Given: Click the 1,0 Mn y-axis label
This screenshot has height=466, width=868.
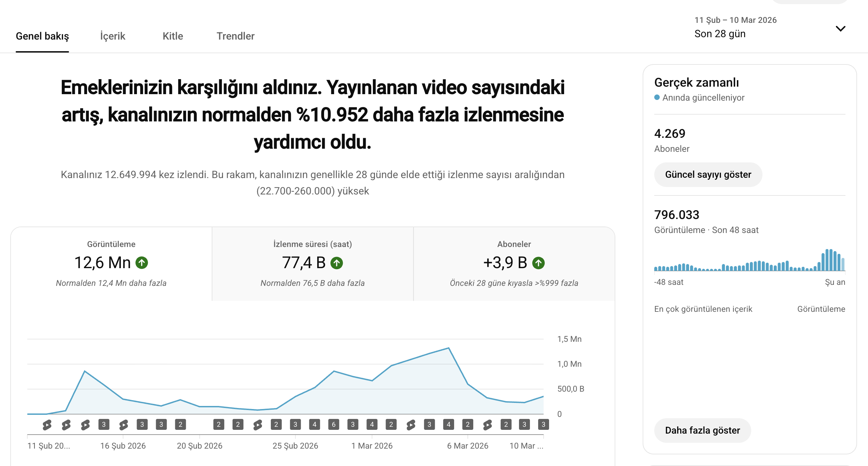Looking at the screenshot, I should 569,364.
